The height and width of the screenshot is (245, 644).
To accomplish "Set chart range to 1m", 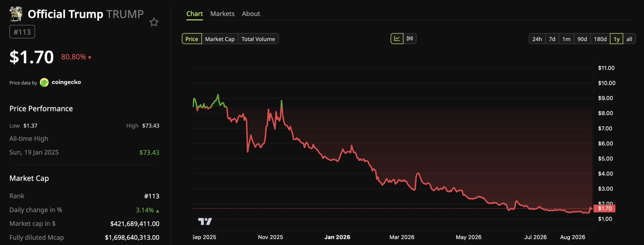I will click(x=566, y=39).
